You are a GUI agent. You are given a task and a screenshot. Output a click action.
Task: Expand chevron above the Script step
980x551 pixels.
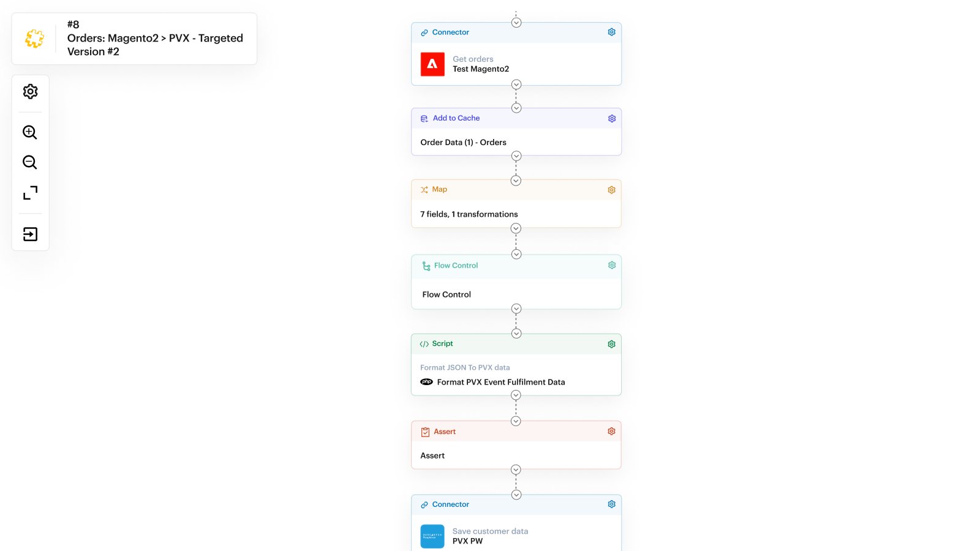pyautogui.click(x=516, y=334)
